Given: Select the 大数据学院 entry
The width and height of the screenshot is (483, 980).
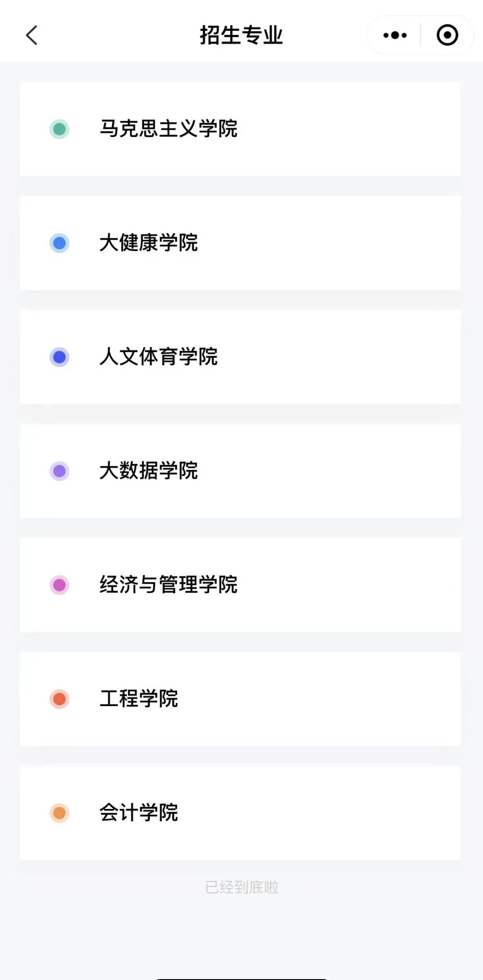Looking at the screenshot, I should [148, 471].
